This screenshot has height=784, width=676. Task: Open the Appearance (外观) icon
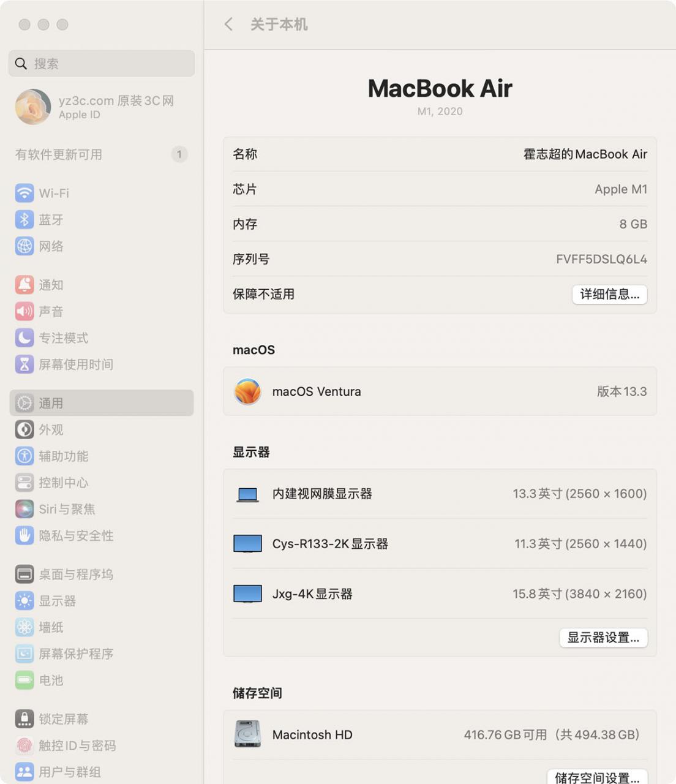tap(24, 429)
